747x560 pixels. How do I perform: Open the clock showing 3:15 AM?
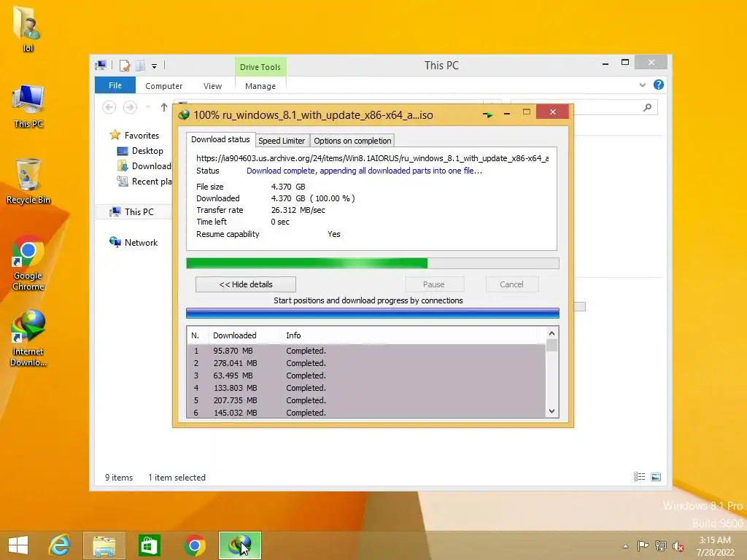click(x=715, y=546)
